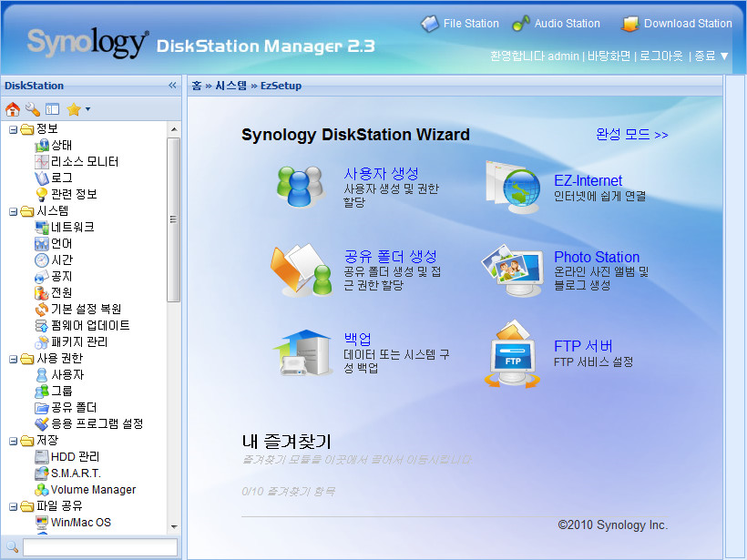Select Win/Mac OS tree item

coord(81,523)
